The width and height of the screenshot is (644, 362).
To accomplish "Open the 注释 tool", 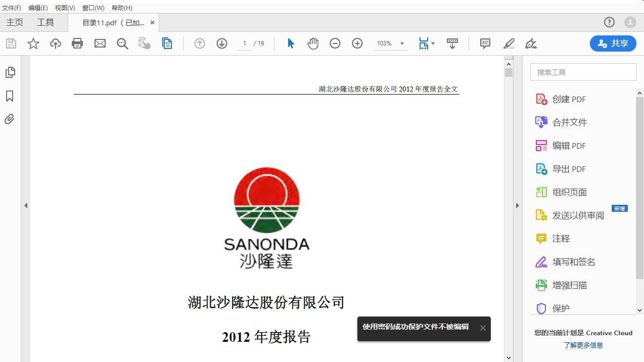I will tap(553, 239).
